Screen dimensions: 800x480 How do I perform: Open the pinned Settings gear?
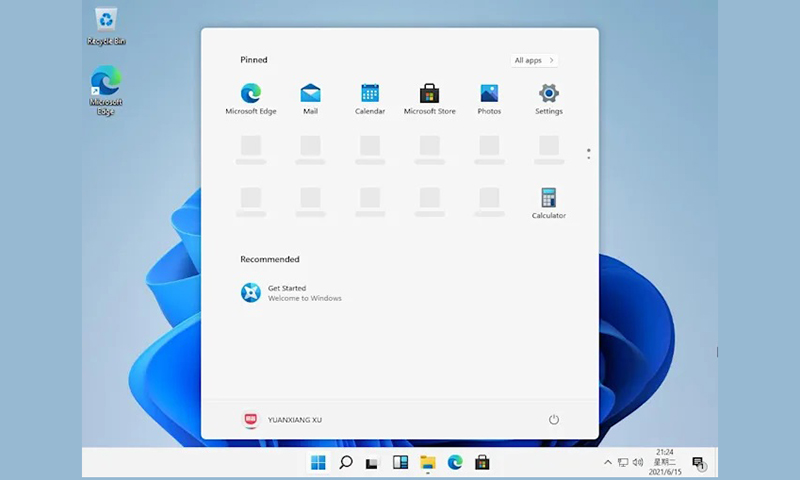tap(549, 99)
